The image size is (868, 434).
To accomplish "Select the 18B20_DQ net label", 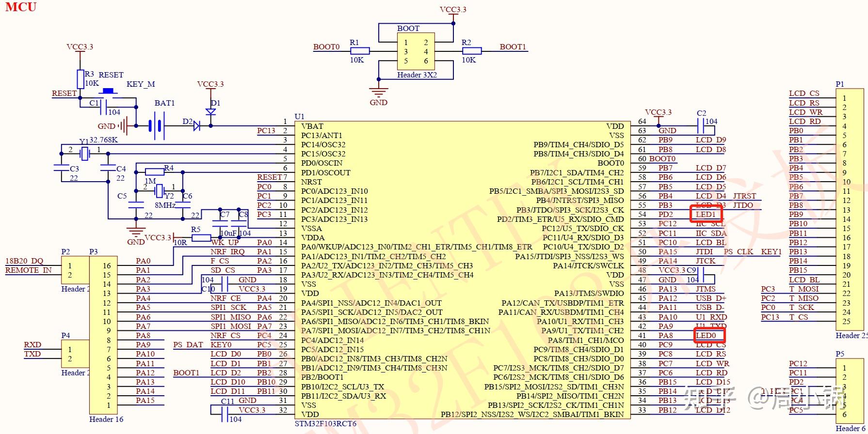I will click(x=24, y=261).
